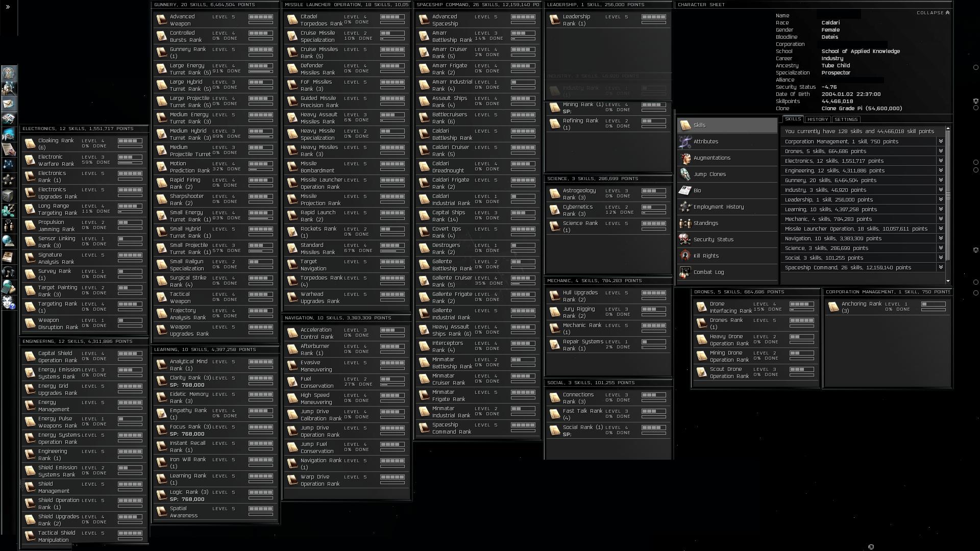Switch to the Settings tab
980x551 pixels.
tap(846, 119)
